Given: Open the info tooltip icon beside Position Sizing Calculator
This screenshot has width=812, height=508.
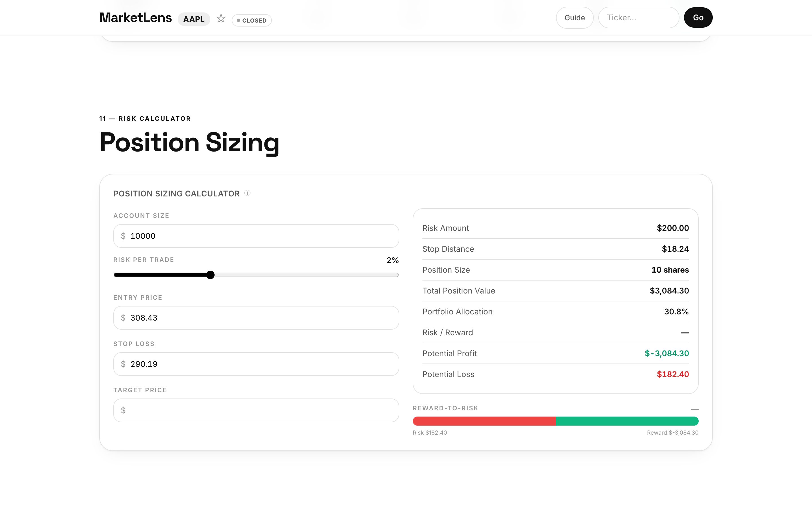Looking at the screenshot, I should [x=247, y=193].
